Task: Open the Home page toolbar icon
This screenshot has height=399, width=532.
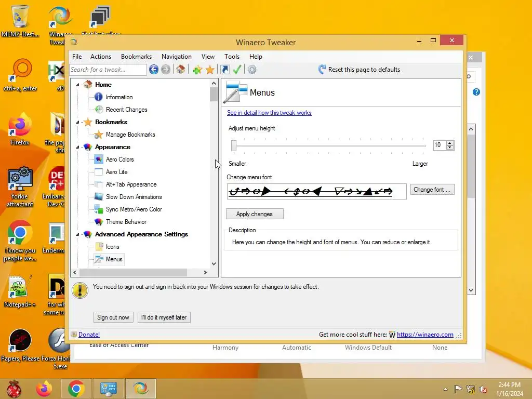Action: tap(180, 70)
